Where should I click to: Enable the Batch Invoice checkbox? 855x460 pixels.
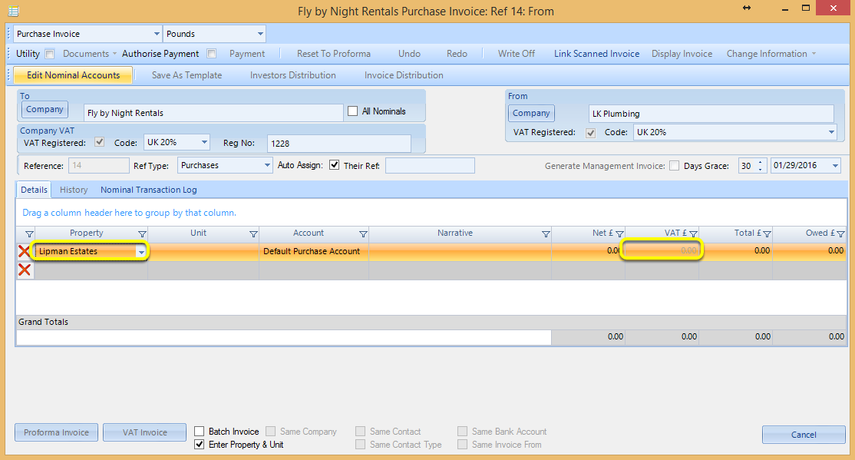199,431
